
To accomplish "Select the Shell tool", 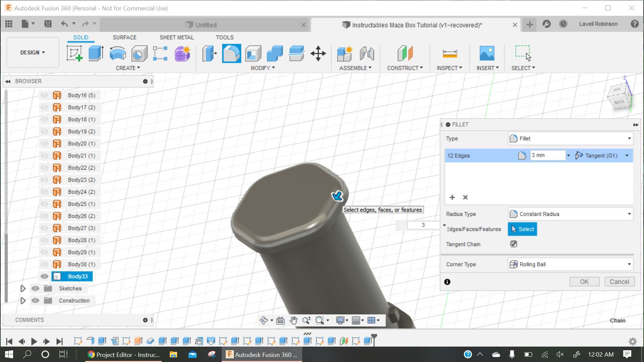I will [253, 54].
